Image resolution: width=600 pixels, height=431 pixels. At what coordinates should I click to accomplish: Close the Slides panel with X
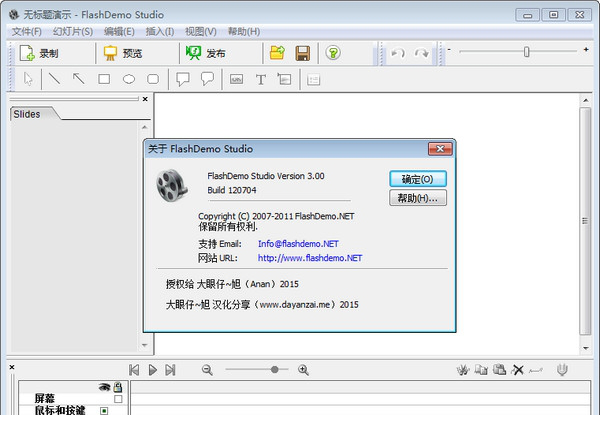click(145, 99)
